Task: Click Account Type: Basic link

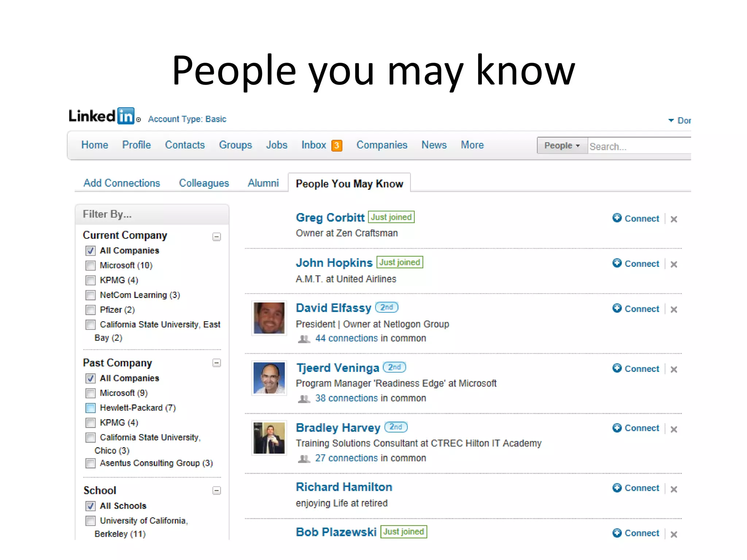Action: click(187, 119)
